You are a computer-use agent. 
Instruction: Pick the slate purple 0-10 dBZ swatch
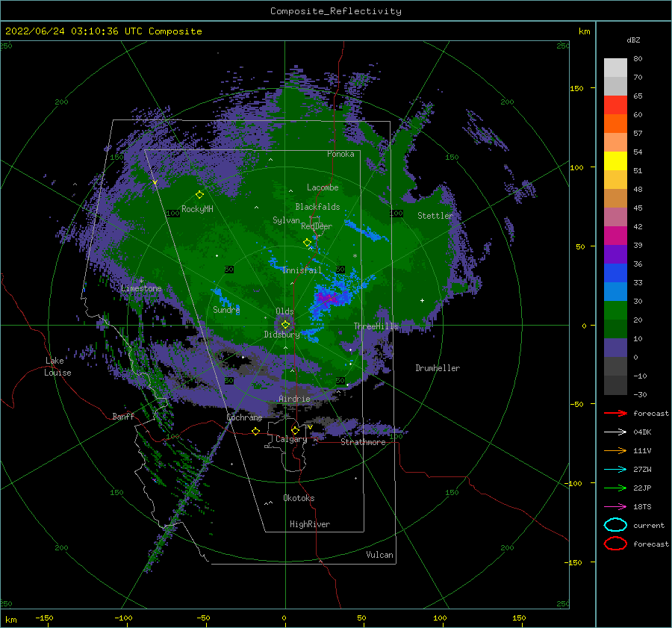[x=615, y=348]
